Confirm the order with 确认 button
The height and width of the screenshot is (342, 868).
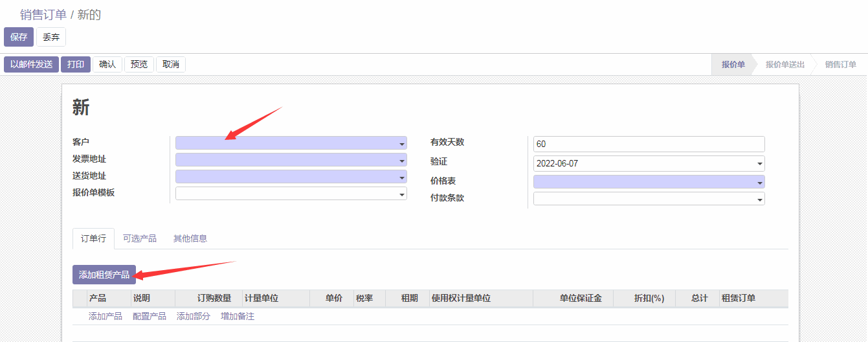107,64
